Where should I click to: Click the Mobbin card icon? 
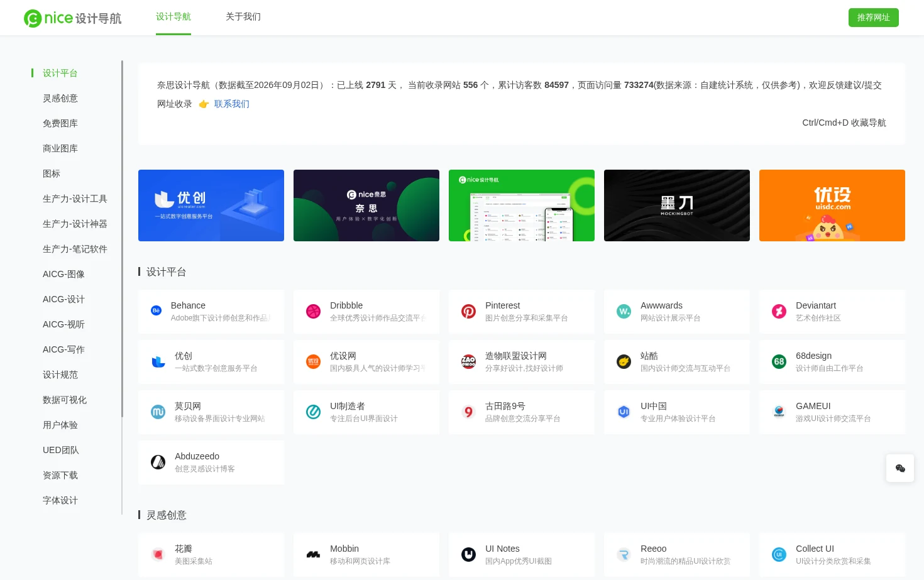coord(313,554)
